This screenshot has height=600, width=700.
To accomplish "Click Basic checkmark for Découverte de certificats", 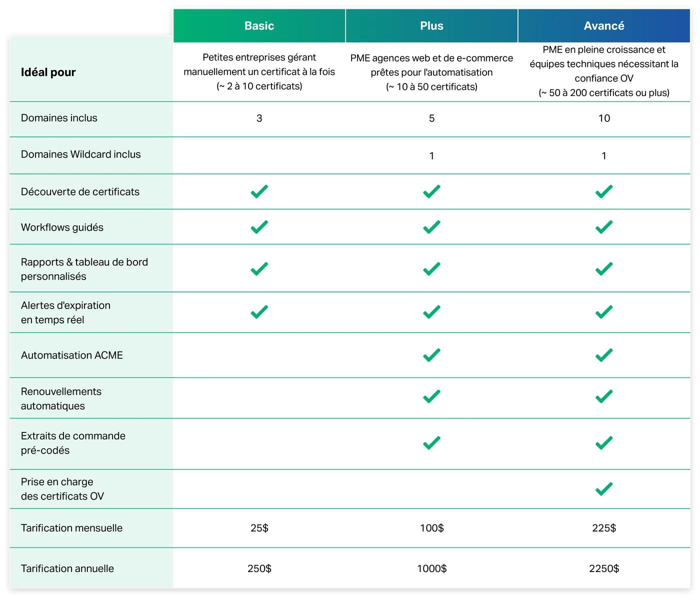I will [259, 191].
